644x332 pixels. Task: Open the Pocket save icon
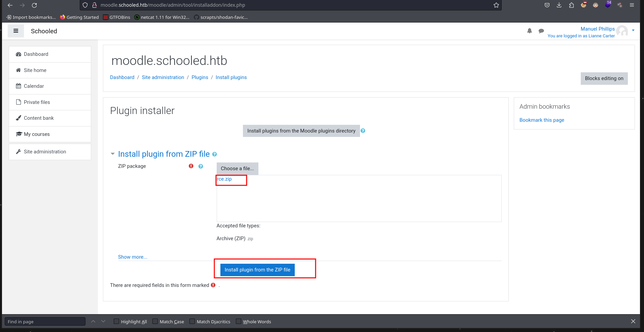(x=547, y=5)
